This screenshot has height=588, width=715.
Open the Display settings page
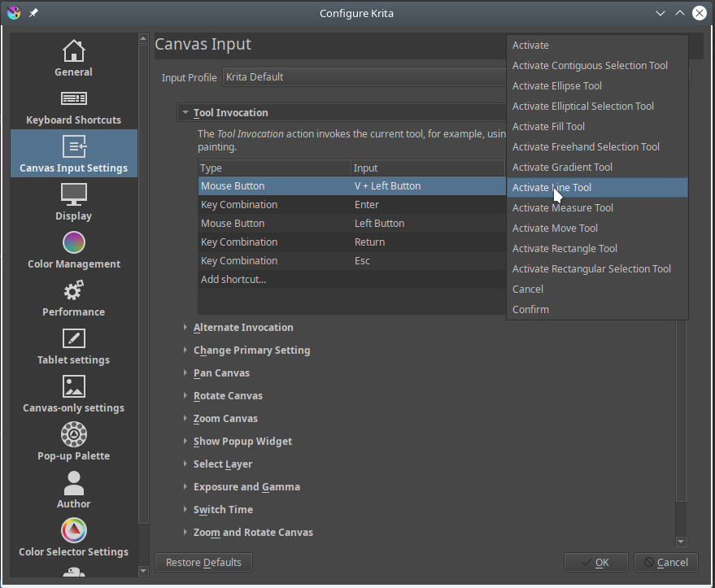(73, 202)
